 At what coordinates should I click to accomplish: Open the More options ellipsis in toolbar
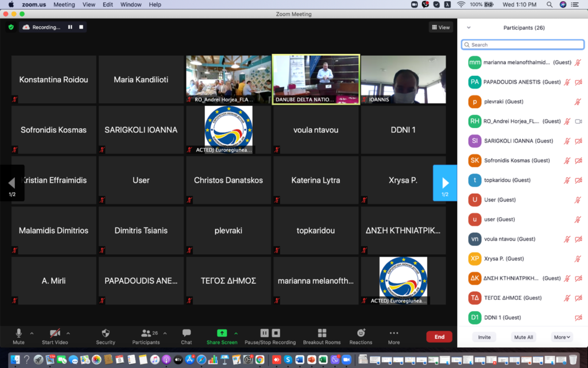393,333
